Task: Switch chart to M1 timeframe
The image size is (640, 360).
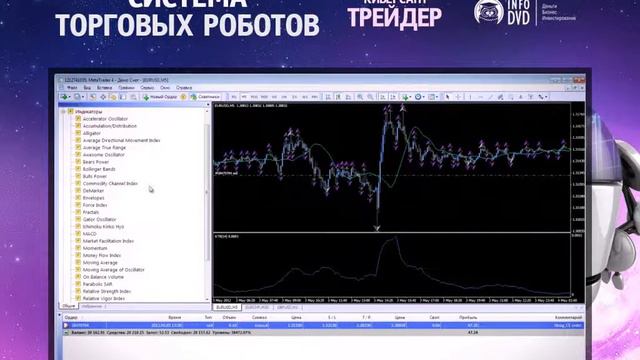Action: pyautogui.click(x=234, y=97)
